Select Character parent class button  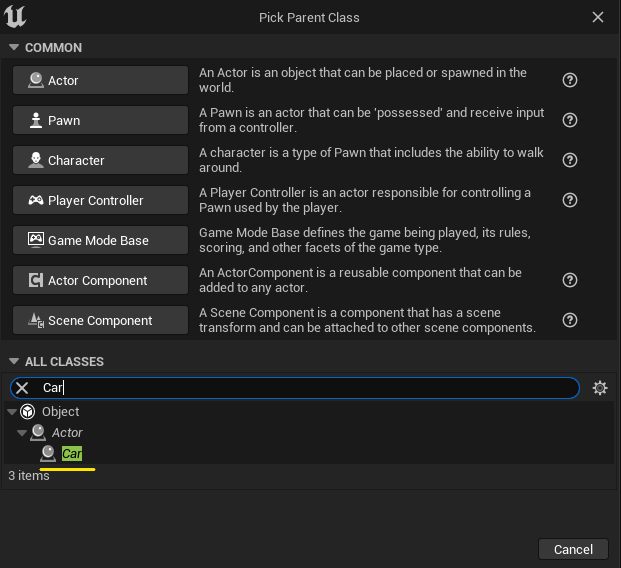pyautogui.click(x=100, y=160)
